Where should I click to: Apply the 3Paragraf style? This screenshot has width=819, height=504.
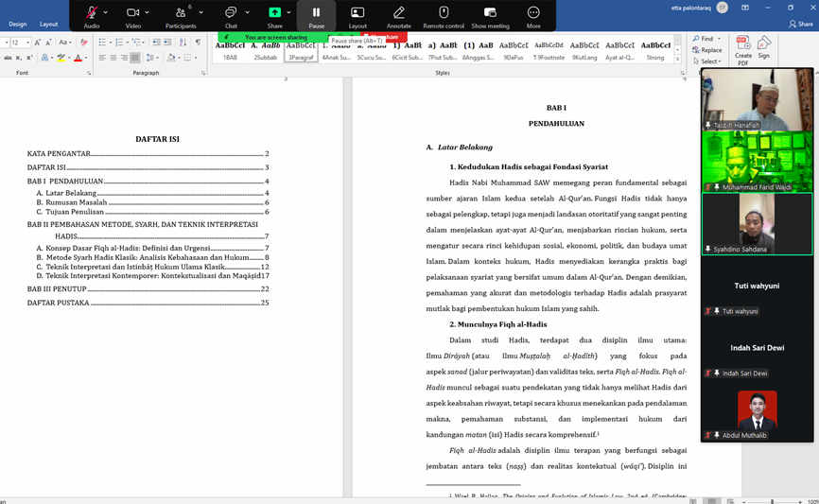pyautogui.click(x=301, y=51)
